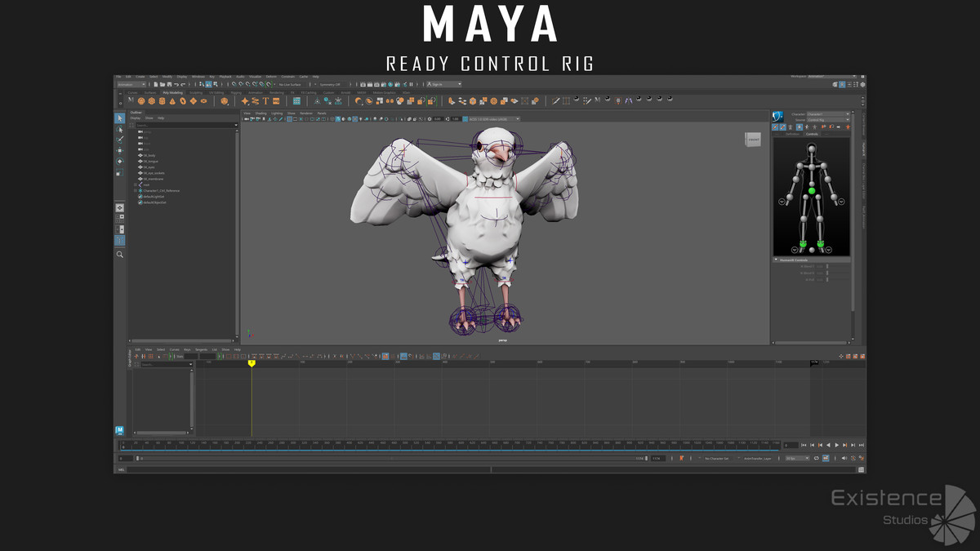The width and height of the screenshot is (980, 551).
Task: Click the search magnifier icon in left sidebar
Action: click(119, 255)
